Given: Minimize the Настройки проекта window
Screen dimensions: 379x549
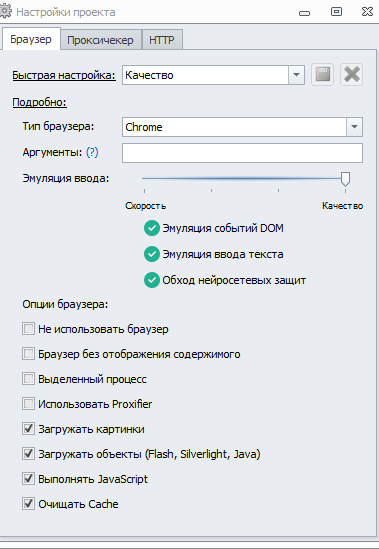Looking at the screenshot, I should click(304, 13).
